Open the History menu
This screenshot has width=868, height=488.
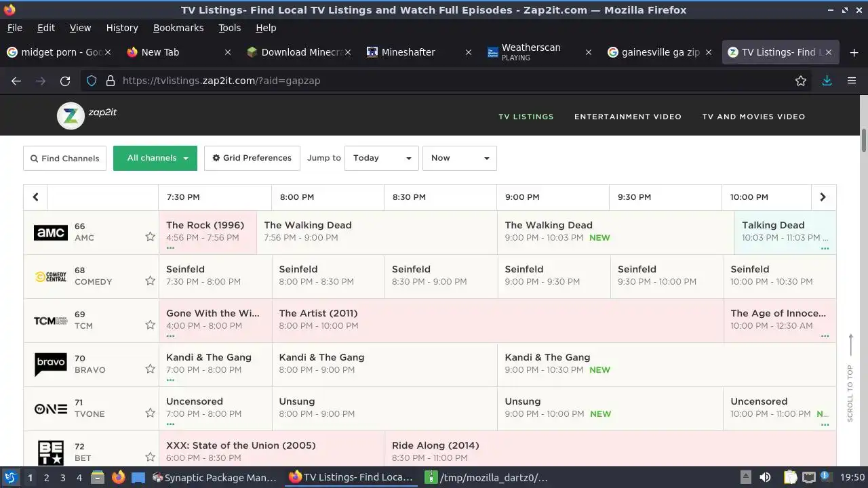click(x=122, y=28)
